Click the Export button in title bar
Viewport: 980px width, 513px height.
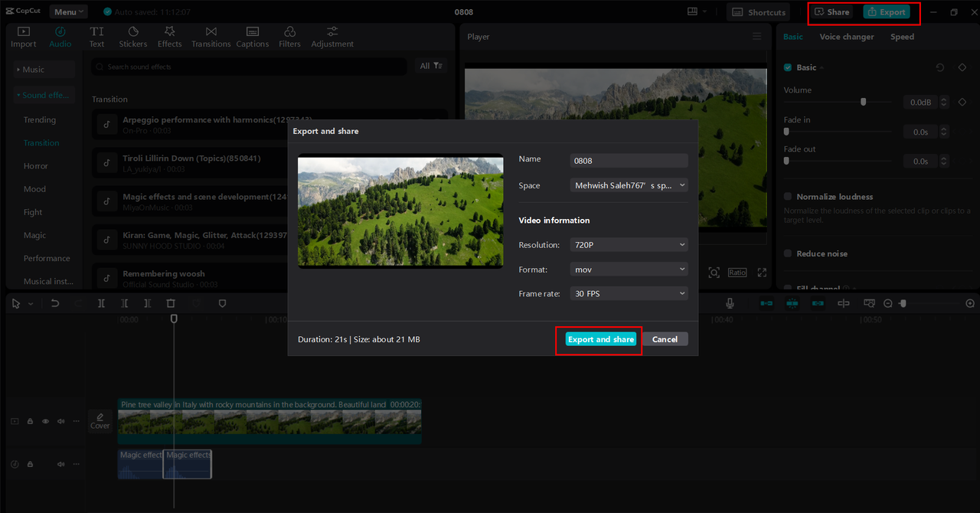[x=887, y=11]
